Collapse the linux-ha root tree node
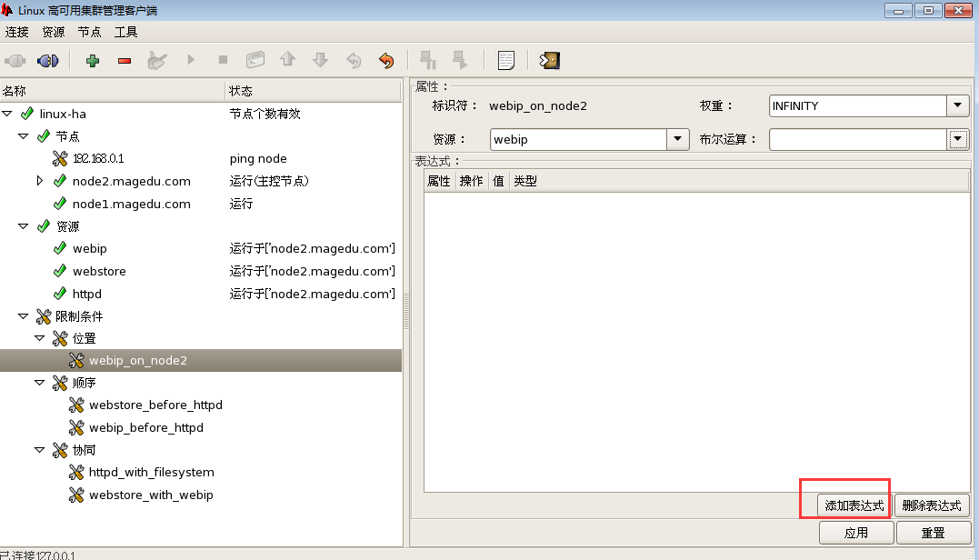The image size is (979, 560). click(7, 114)
